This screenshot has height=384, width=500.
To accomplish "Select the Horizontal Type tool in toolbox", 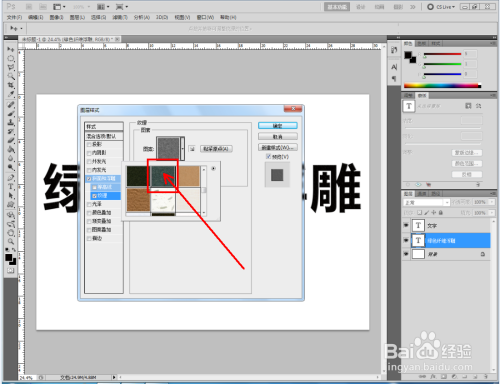I will click(x=11, y=187).
